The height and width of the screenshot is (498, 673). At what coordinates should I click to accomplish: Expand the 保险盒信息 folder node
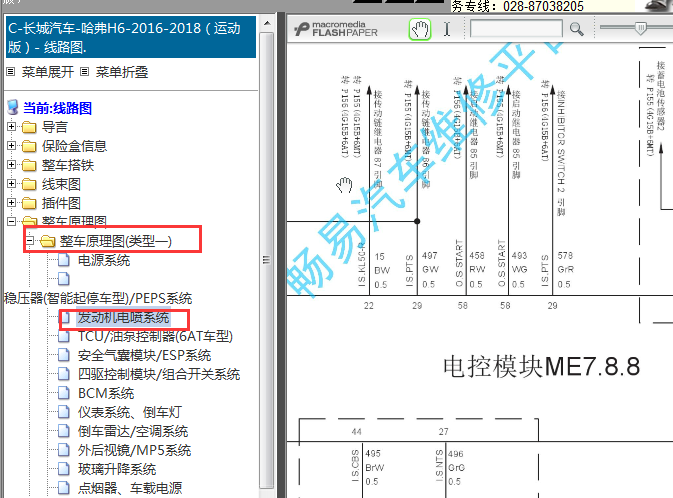tap(12, 146)
